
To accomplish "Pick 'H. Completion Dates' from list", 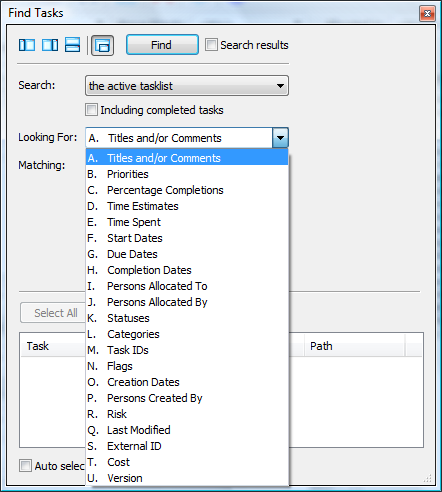I will click(x=187, y=270).
